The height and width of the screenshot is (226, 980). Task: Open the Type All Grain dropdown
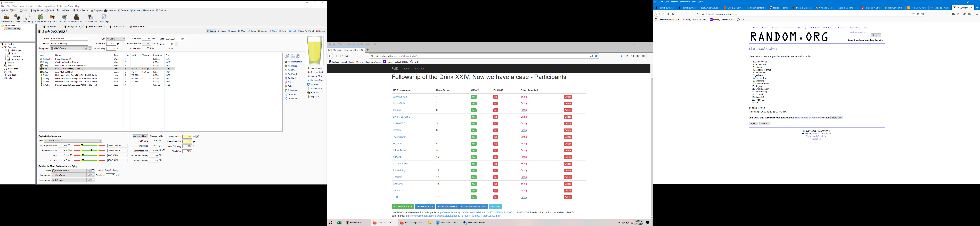(x=116, y=39)
